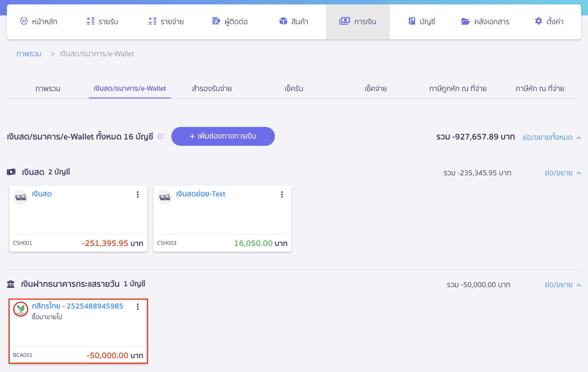Open the กสิกรไทย - 2525488945985 account link

(78, 306)
